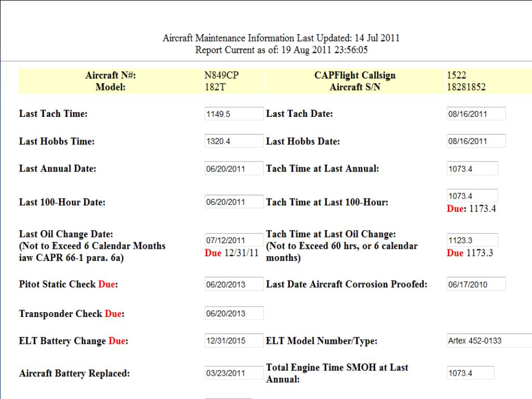
Task: Click the Last Oil Change Date field
Action: [234, 240]
